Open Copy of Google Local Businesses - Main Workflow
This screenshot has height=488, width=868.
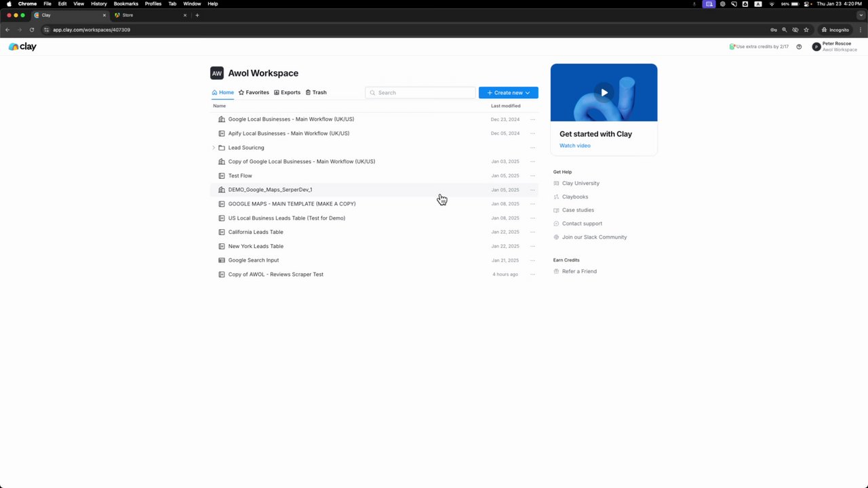(x=302, y=161)
